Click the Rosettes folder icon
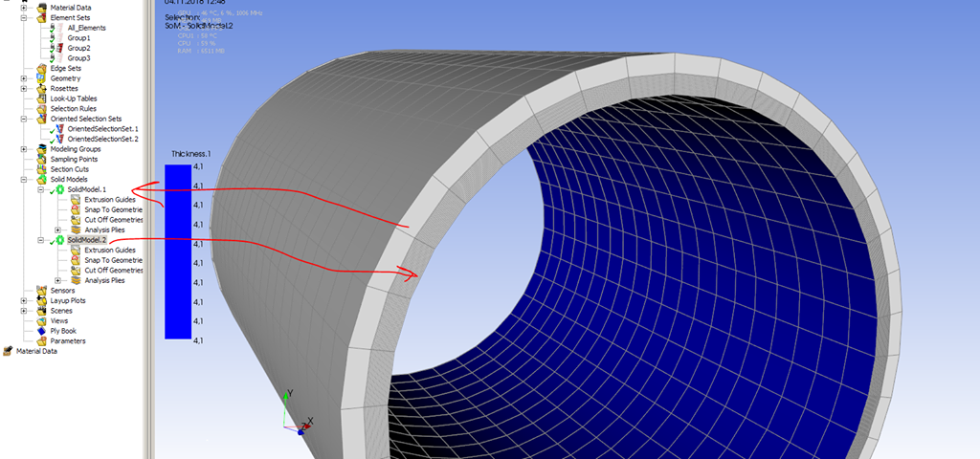This screenshot has width=980, height=459. click(41, 89)
